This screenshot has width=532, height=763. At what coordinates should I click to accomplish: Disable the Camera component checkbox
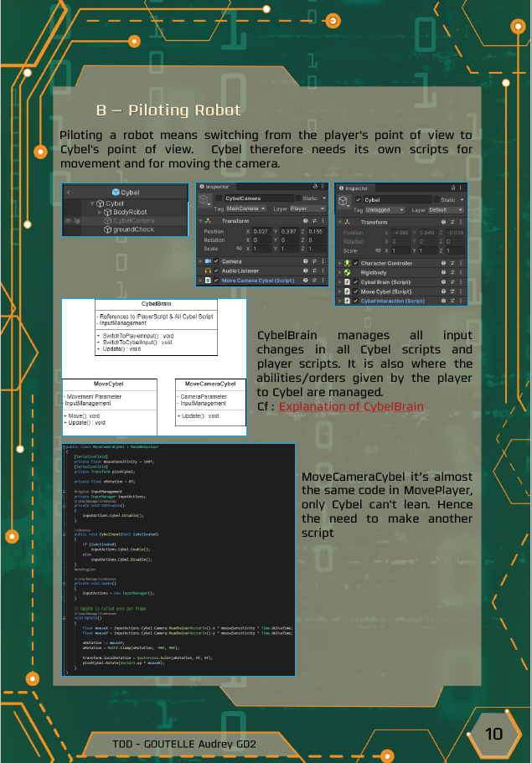coord(216,261)
